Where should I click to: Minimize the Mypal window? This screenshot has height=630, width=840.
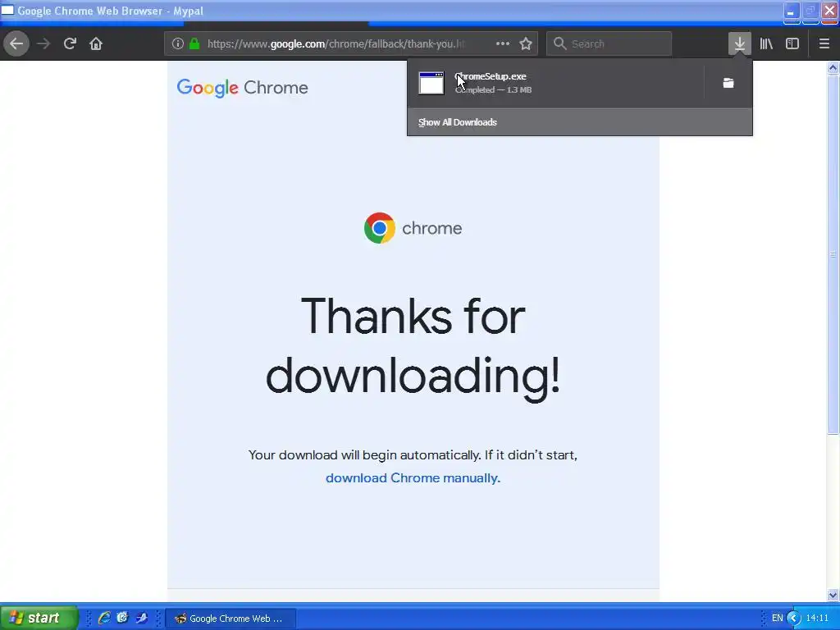pos(792,11)
